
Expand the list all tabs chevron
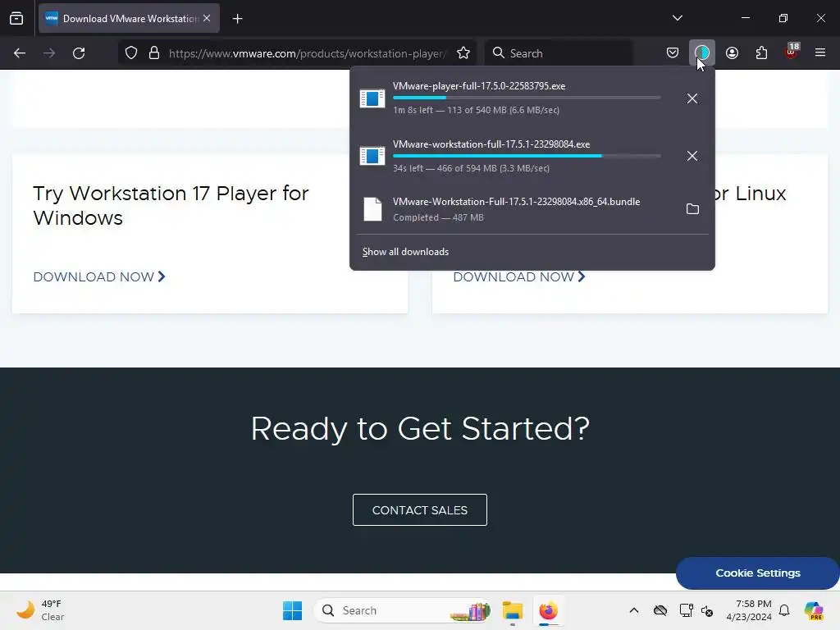coord(677,18)
